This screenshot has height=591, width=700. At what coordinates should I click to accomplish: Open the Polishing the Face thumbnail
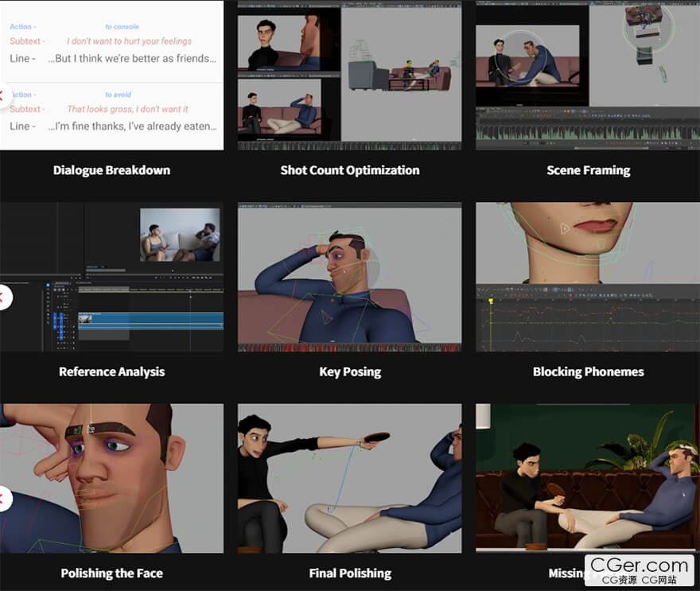tap(111, 478)
